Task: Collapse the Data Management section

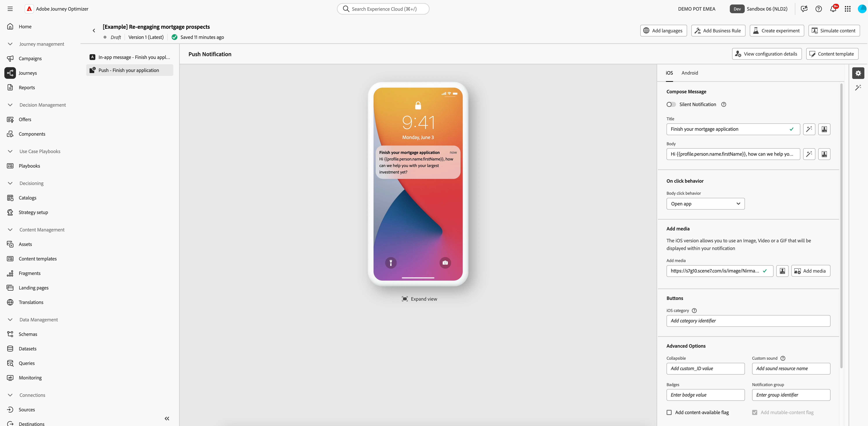Action: point(10,320)
